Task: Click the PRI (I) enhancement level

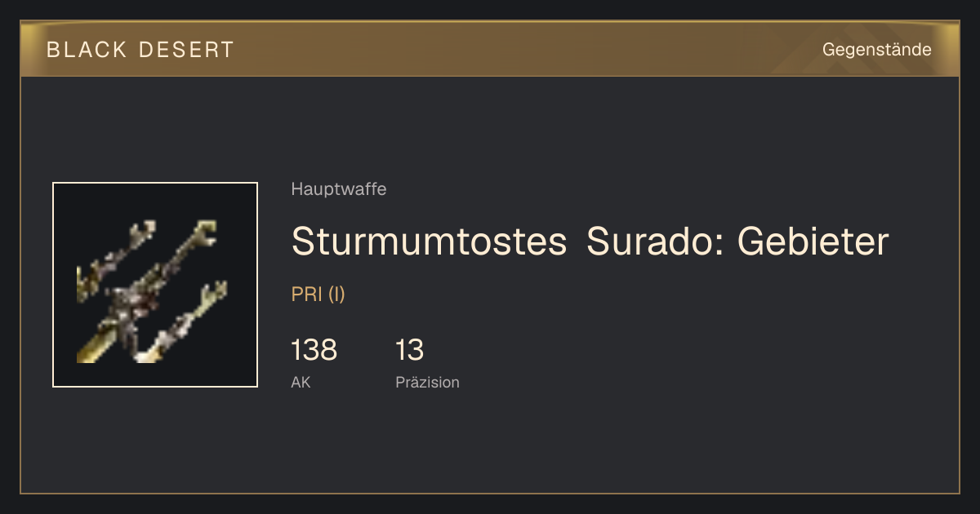Action: [x=318, y=295]
